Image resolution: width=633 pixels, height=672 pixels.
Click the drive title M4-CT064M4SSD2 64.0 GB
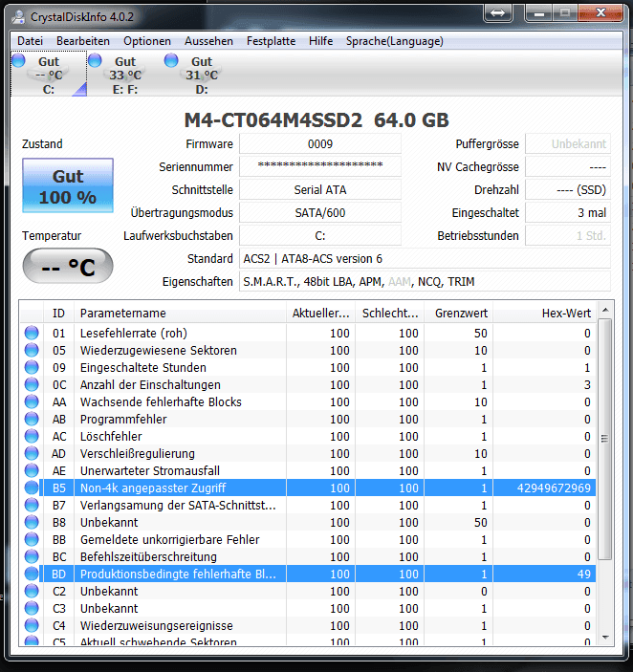316,120
